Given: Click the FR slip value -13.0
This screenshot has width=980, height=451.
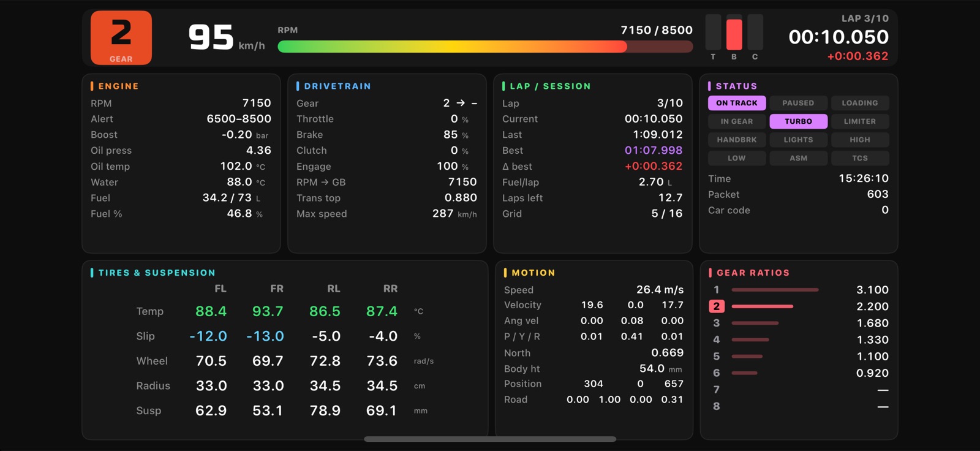Looking at the screenshot, I should point(265,336).
